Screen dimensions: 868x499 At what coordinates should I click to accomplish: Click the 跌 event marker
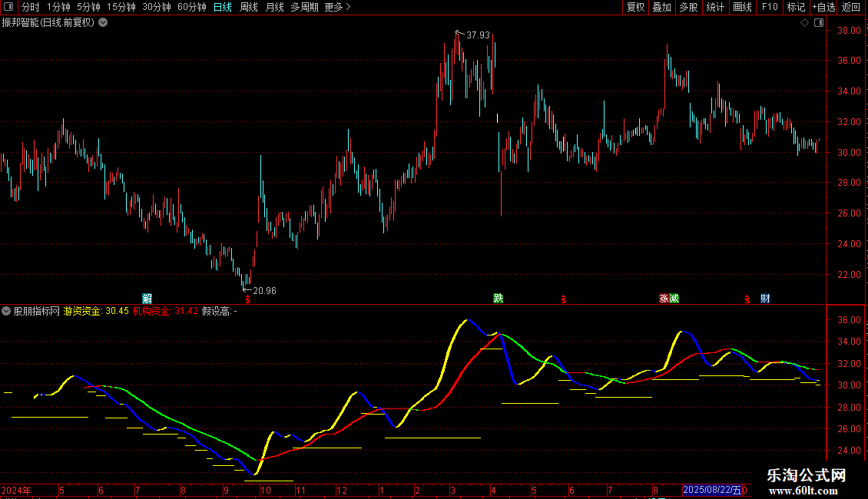coord(499,299)
